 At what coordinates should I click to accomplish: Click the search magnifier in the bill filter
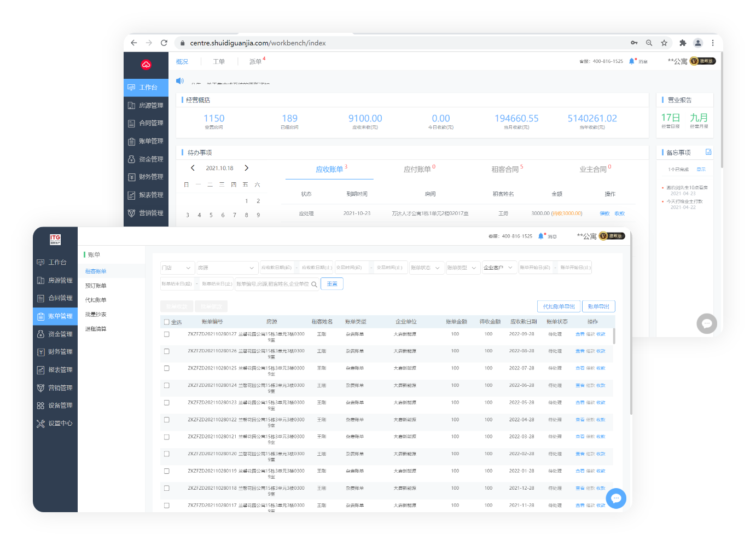click(314, 284)
